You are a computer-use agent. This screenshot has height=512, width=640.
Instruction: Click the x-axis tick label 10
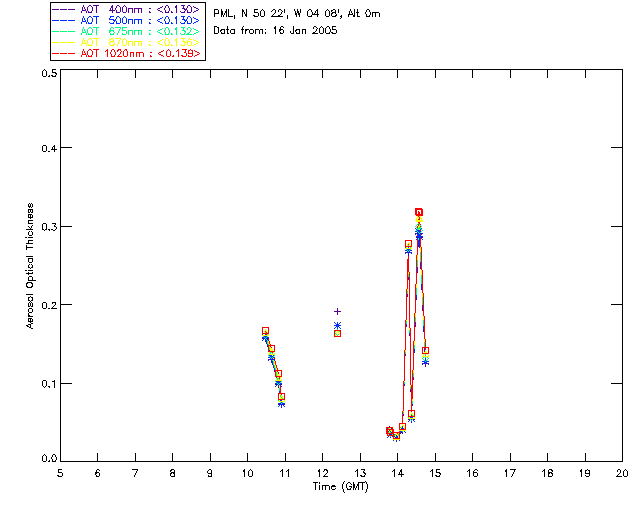(x=247, y=473)
